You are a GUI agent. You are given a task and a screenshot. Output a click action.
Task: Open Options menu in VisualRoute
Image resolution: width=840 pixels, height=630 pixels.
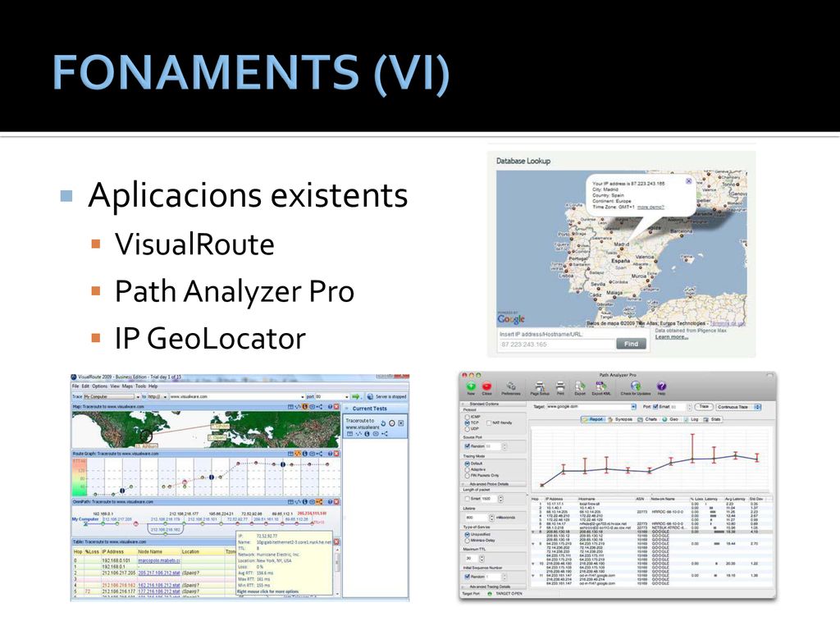point(99,386)
